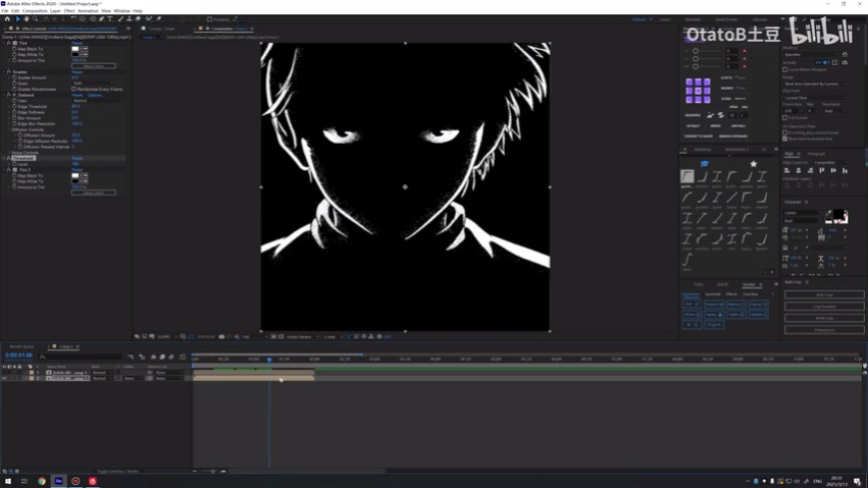Click the Map Black To swatch in Tint

pos(75,49)
